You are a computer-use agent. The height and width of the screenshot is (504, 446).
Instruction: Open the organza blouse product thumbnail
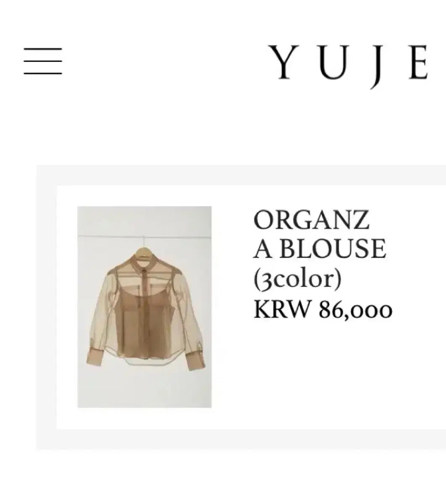click(144, 307)
